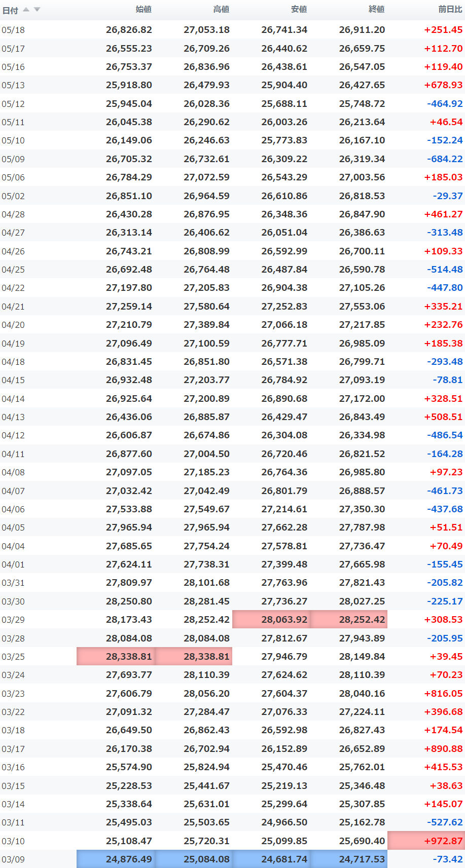
Task: Select the 05/11 date cell
Action: 13,122
